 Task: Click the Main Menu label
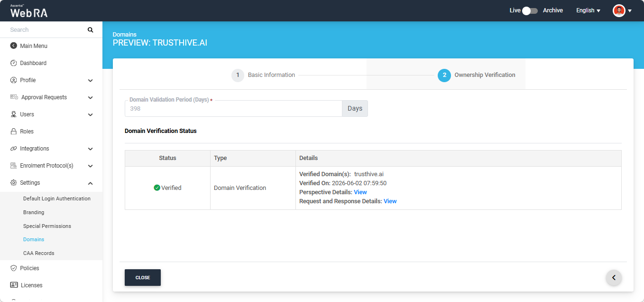click(x=34, y=46)
